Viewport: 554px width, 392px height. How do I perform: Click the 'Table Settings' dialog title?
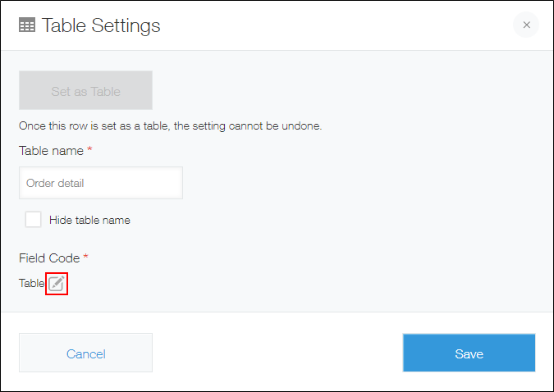[101, 25]
